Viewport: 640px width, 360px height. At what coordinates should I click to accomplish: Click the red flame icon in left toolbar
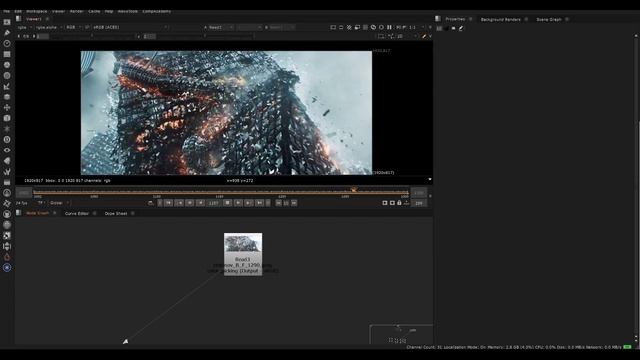pyautogui.click(x=7, y=257)
